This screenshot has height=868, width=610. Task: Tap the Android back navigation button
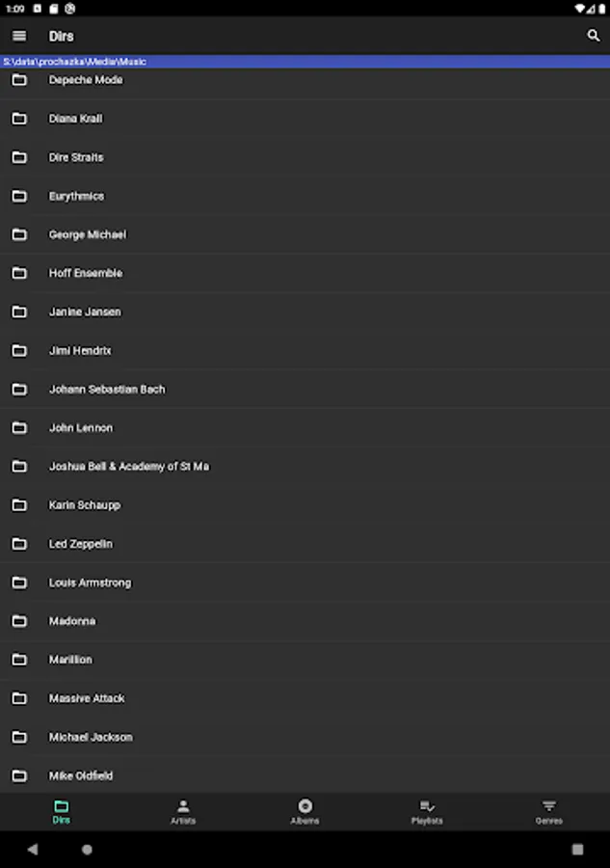coord(33,849)
